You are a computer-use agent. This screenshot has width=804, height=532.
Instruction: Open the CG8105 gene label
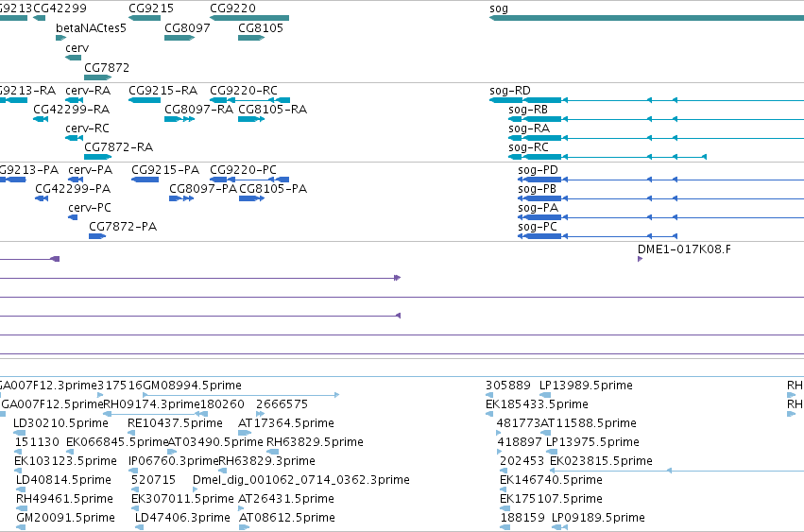click(x=261, y=28)
